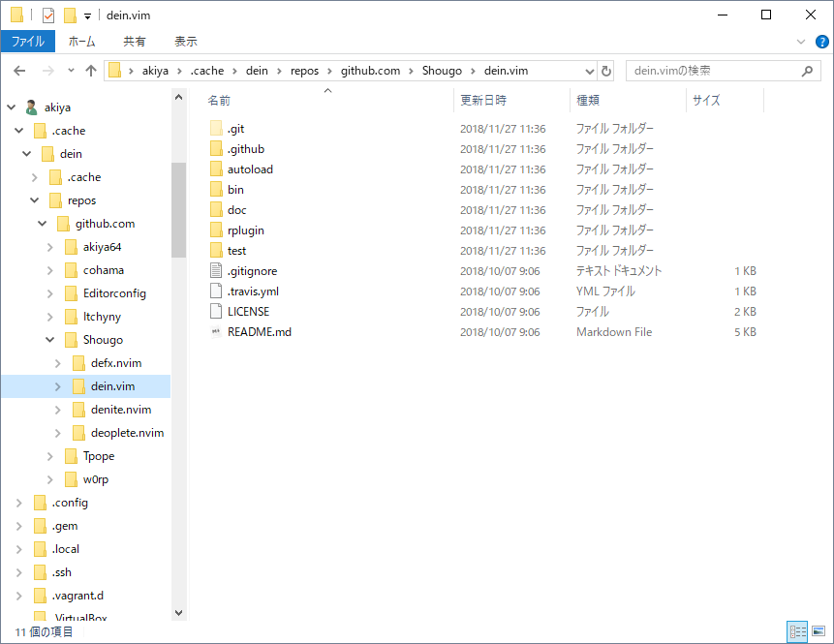This screenshot has height=644, width=834.
Task: Expand the Tpope folder in navigation pane
Action: 50,455
